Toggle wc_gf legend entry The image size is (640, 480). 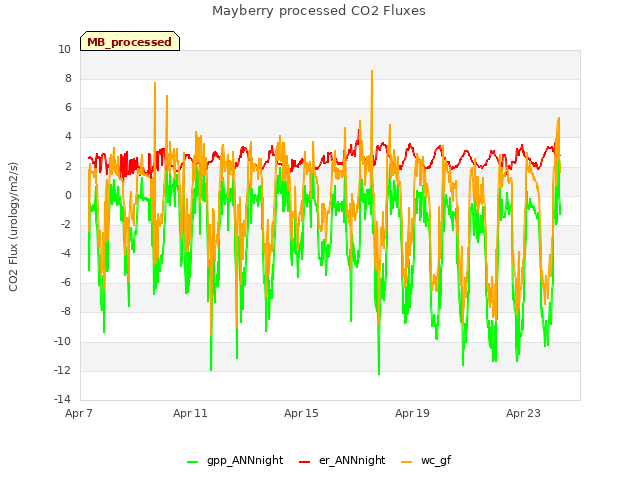[426, 461]
